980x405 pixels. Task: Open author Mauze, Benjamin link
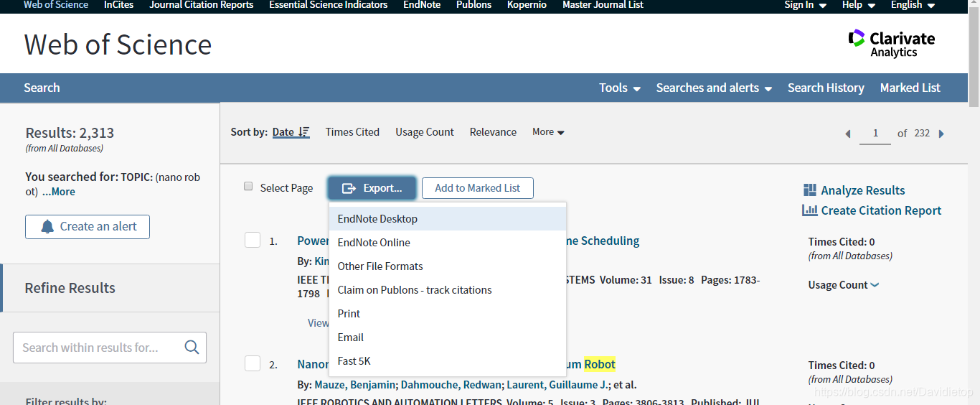(x=357, y=385)
